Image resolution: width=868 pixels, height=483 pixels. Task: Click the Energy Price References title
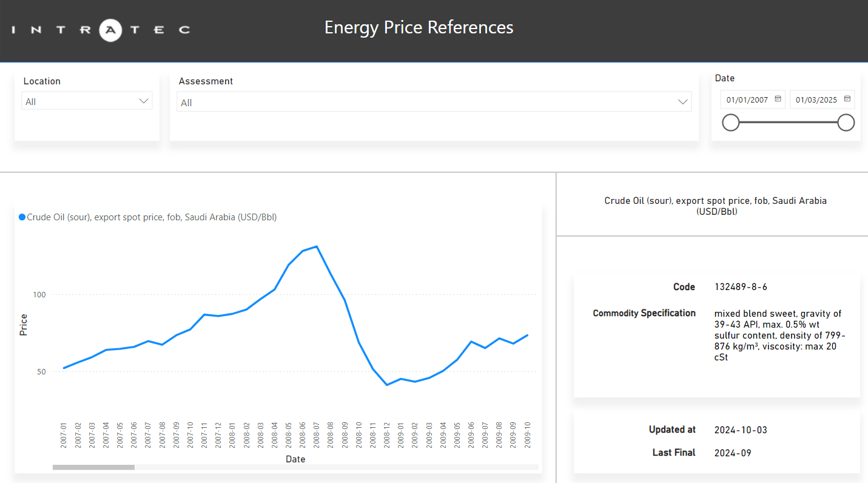click(419, 28)
